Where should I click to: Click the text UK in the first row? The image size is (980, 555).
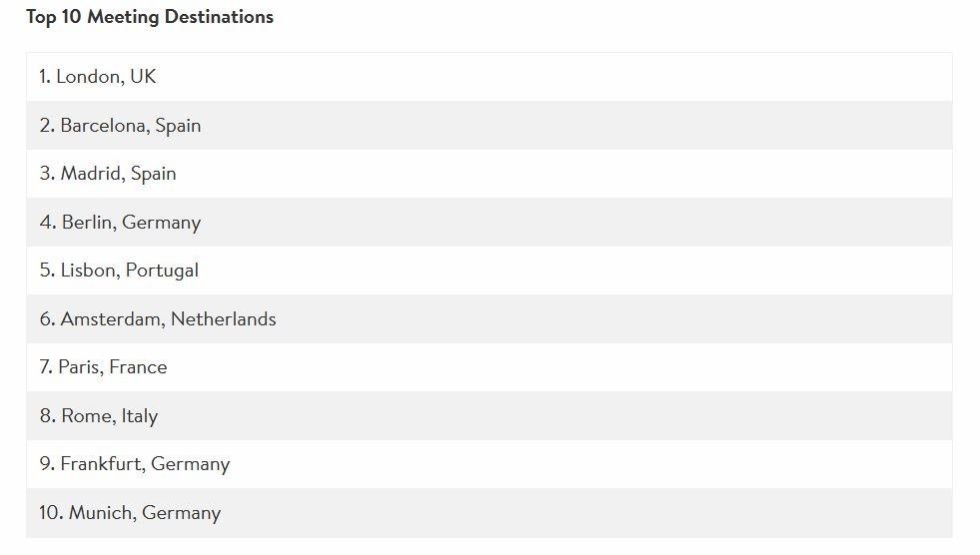point(143,77)
